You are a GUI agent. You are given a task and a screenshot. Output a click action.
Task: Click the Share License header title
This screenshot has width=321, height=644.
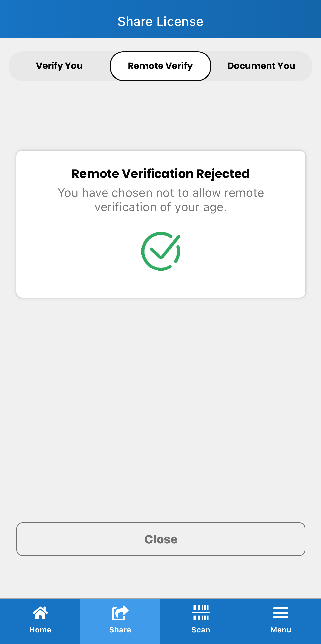pyautogui.click(x=160, y=21)
